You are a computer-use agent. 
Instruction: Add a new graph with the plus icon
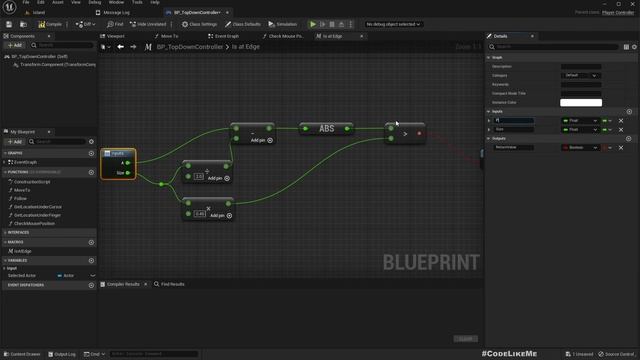pos(91,153)
